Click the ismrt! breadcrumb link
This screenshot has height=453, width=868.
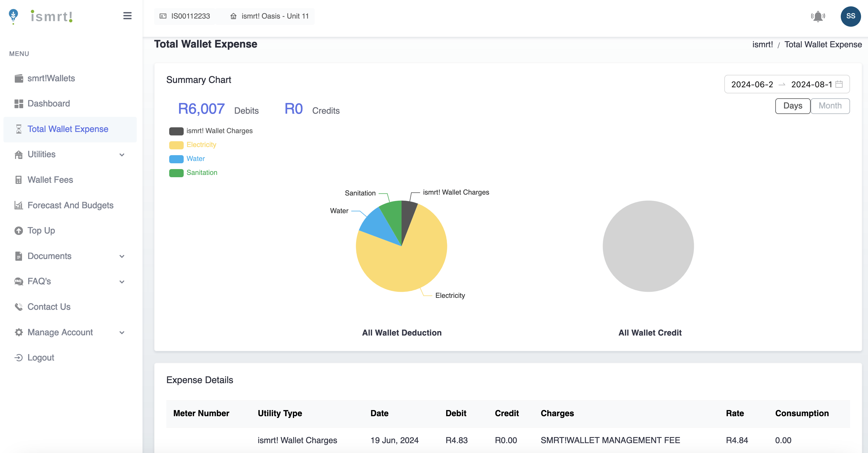762,45
